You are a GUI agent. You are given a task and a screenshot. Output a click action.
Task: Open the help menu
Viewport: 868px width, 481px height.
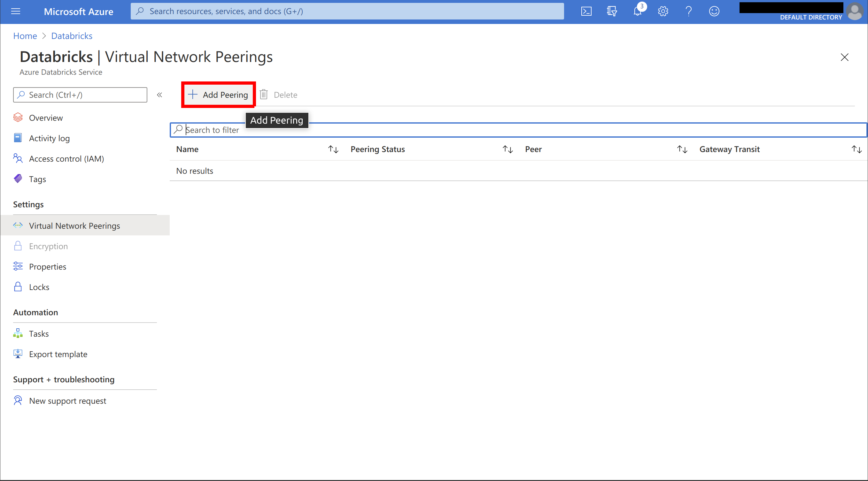[x=688, y=11]
